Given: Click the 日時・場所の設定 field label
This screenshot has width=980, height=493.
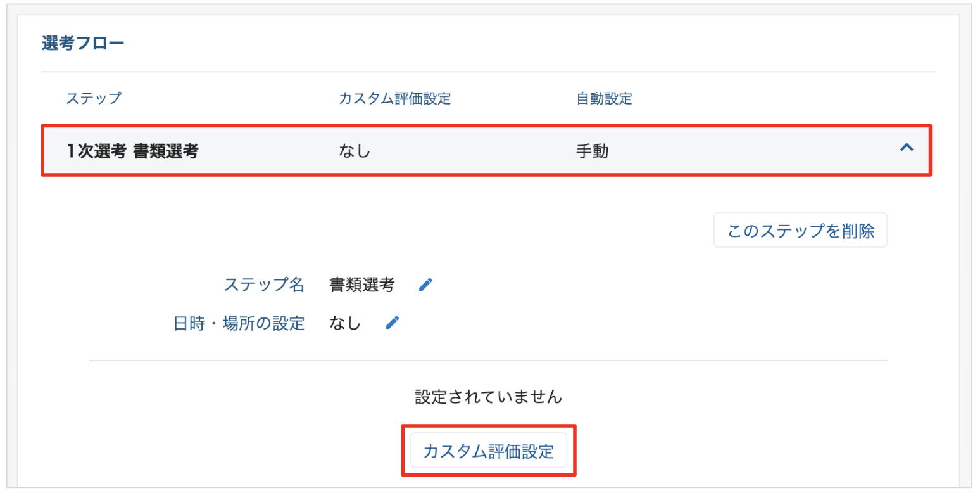Looking at the screenshot, I should click(239, 323).
